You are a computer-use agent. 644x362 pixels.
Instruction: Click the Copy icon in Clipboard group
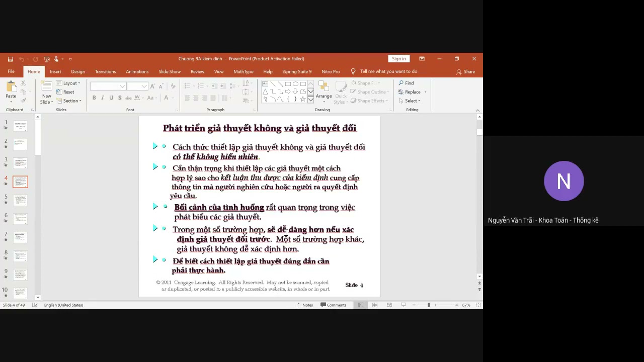click(x=23, y=92)
